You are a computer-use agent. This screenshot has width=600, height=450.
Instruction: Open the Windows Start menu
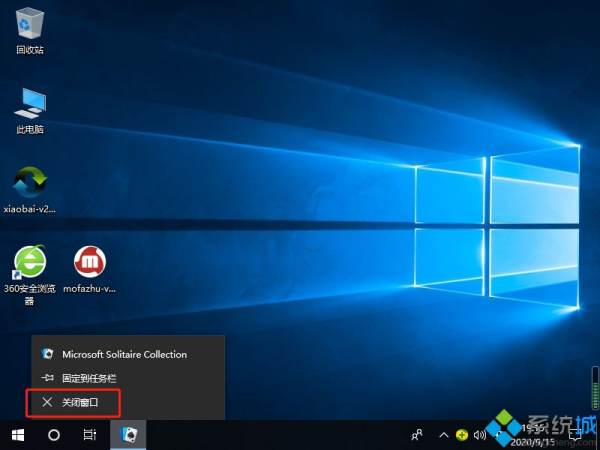pos(18,435)
